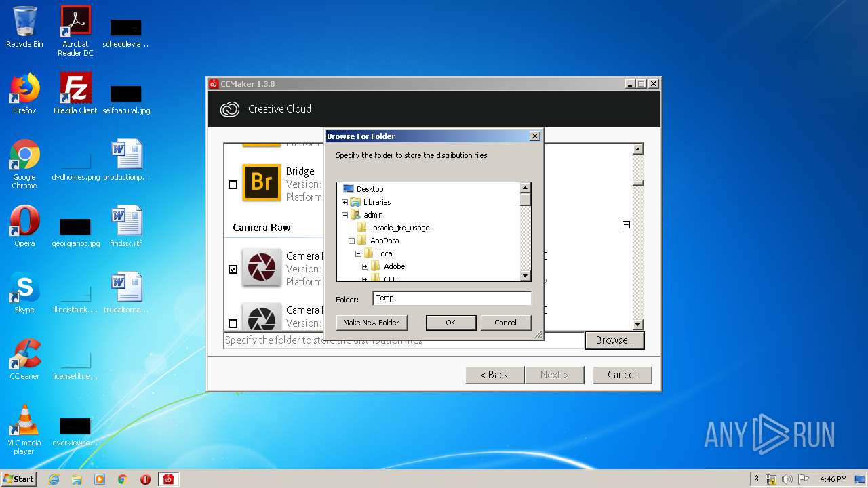Close the Browse For Folder dialog
Viewport: 868px width, 488px height.
pyautogui.click(x=534, y=136)
